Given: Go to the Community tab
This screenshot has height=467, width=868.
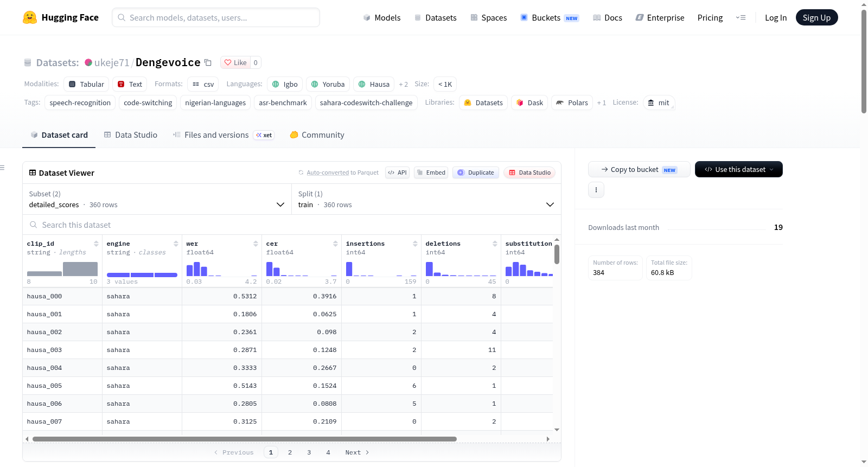Looking at the screenshot, I should pos(317,135).
